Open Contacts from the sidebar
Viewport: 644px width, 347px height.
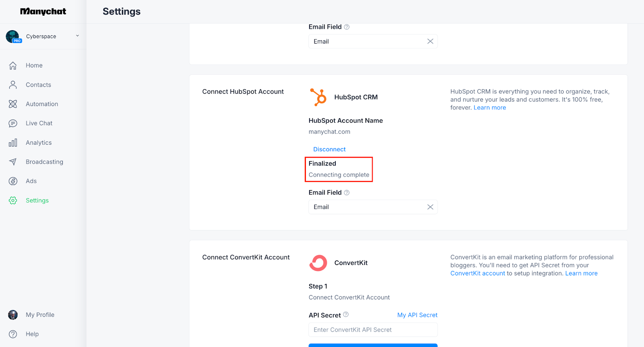coord(38,85)
